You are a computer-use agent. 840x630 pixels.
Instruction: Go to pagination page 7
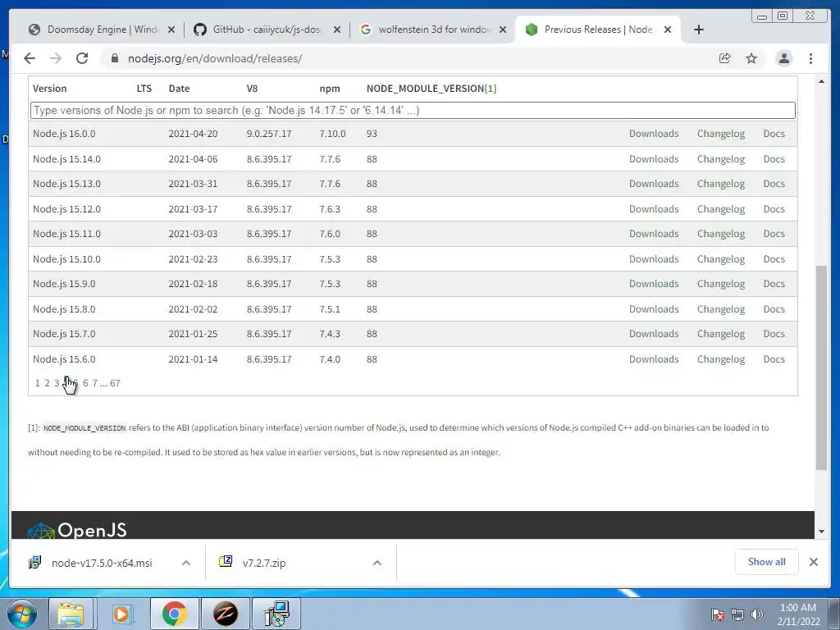coord(95,383)
